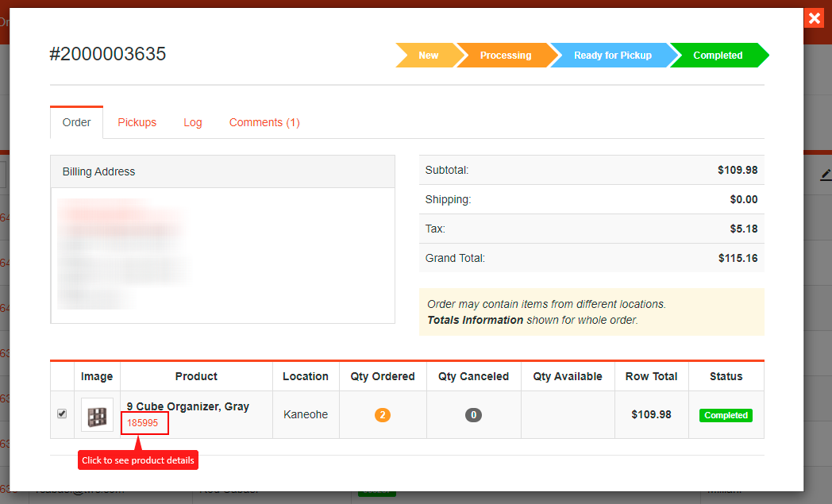Click product SKU link 185995

click(142, 423)
